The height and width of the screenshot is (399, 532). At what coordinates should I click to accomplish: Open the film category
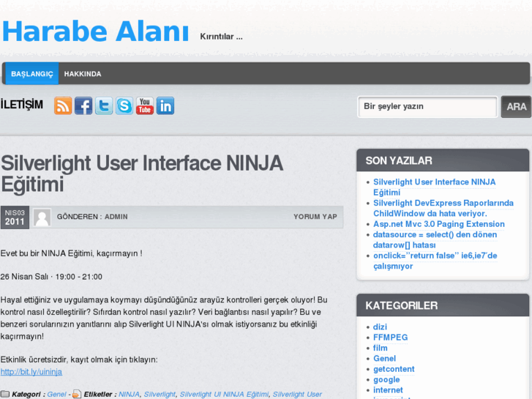click(x=381, y=348)
